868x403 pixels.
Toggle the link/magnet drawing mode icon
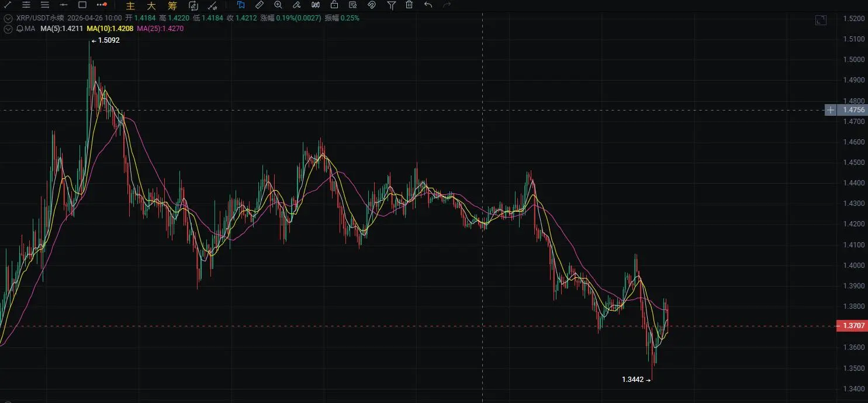[x=371, y=5]
